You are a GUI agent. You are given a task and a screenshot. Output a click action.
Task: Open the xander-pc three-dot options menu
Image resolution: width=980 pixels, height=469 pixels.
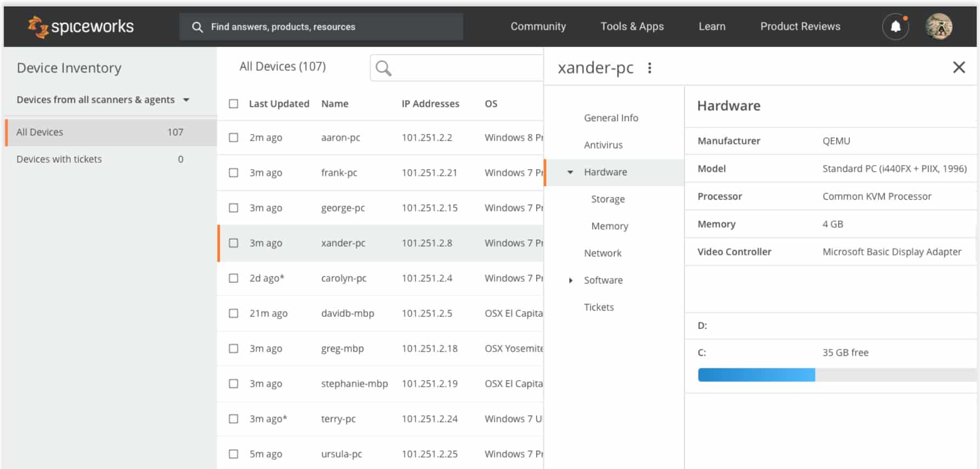tap(650, 68)
